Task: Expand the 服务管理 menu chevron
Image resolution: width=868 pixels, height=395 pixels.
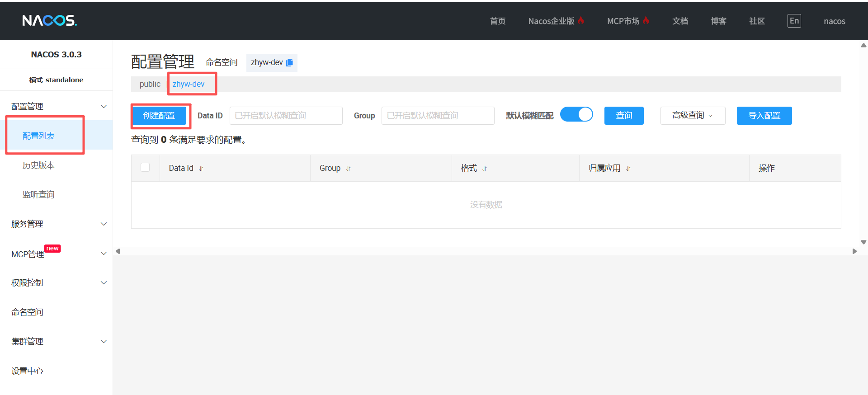Action: pyautogui.click(x=104, y=224)
